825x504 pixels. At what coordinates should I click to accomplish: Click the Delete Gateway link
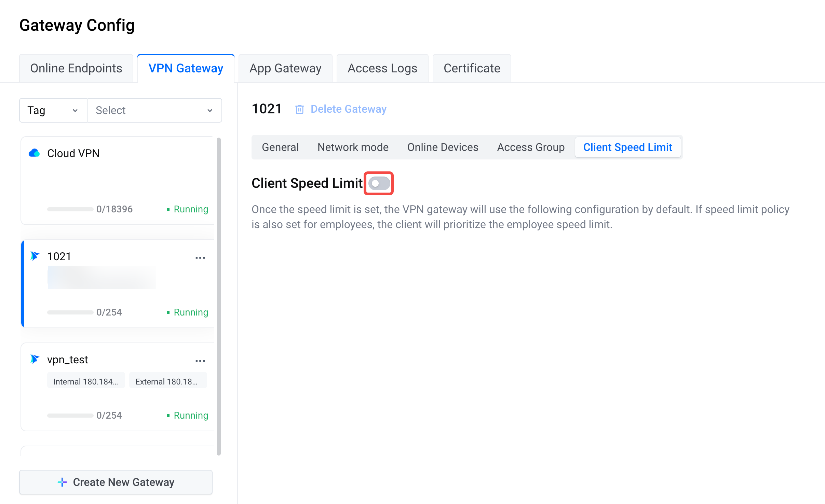click(x=348, y=109)
